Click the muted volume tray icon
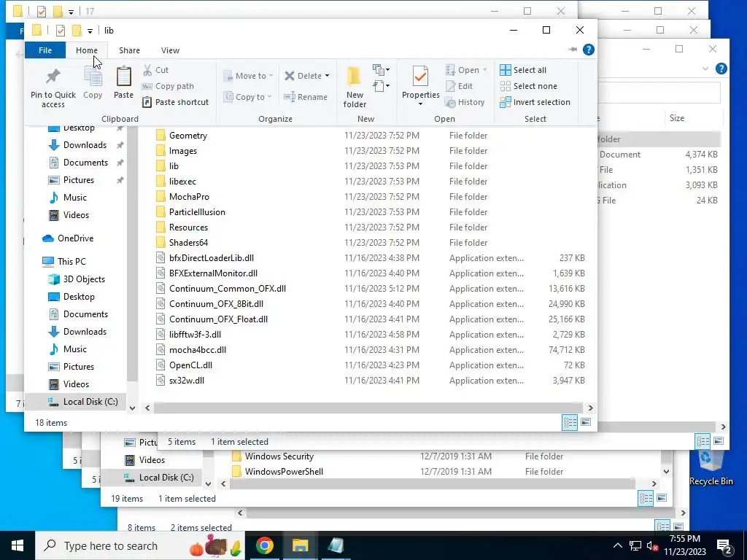The width and height of the screenshot is (747, 560). [652, 545]
